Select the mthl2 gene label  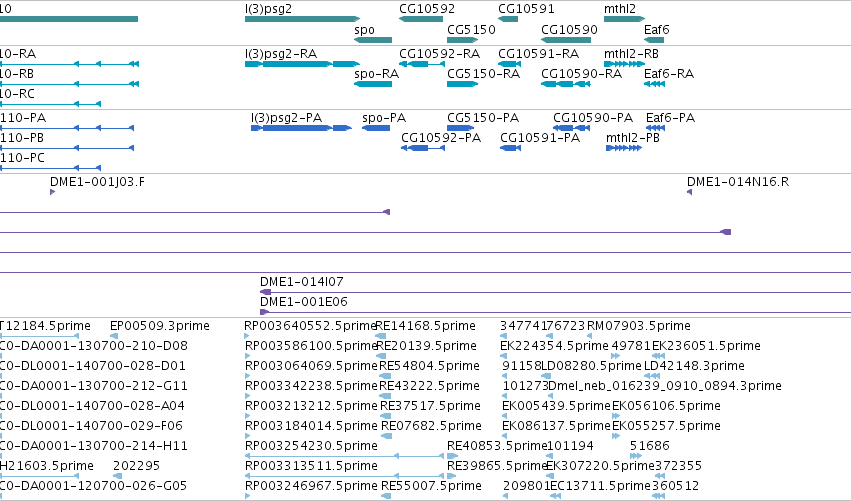pos(620,9)
